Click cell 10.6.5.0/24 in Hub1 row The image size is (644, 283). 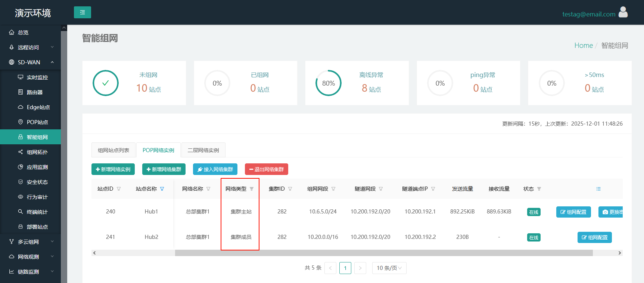pyautogui.click(x=323, y=212)
